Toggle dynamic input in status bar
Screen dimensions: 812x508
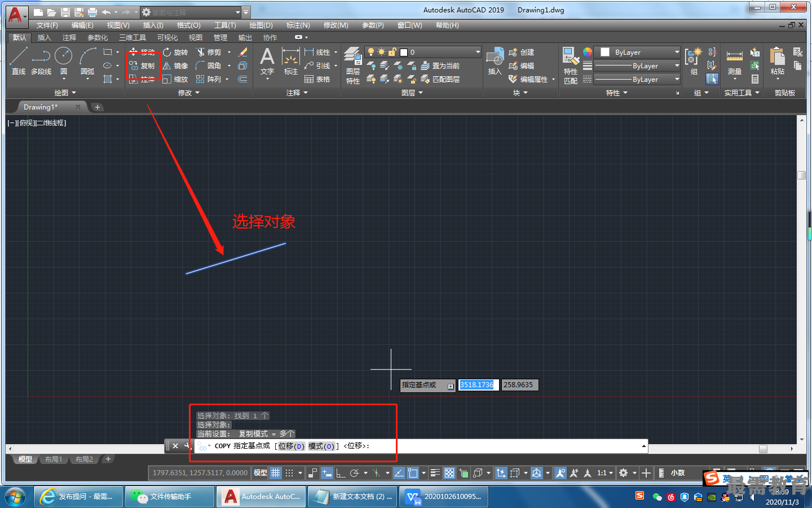point(327,473)
